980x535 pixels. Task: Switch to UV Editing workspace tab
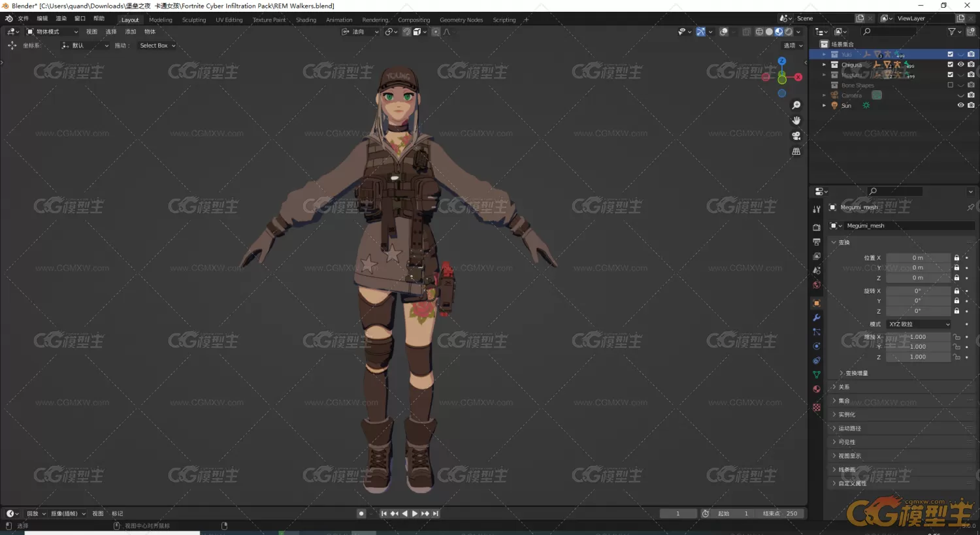[229, 20]
